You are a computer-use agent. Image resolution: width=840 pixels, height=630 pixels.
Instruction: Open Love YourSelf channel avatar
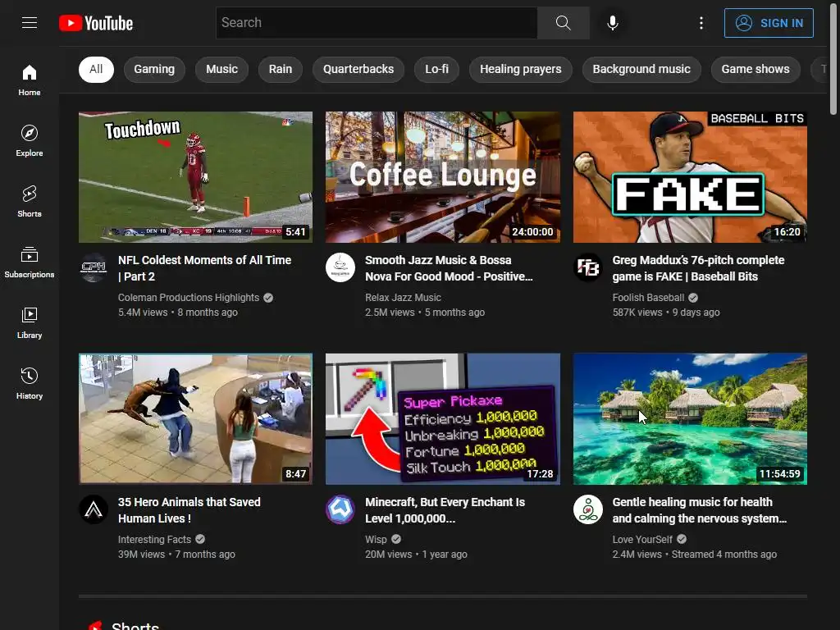[587, 509]
